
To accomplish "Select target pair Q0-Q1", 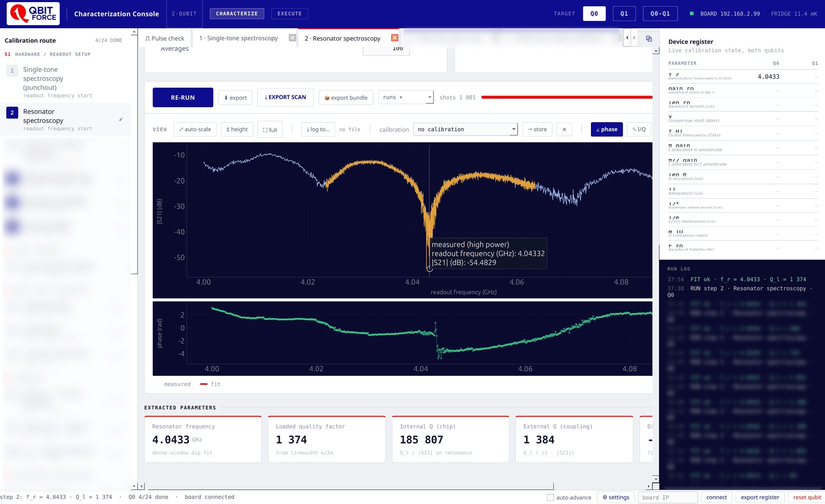I will pyautogui.click(x=660, y=14).
